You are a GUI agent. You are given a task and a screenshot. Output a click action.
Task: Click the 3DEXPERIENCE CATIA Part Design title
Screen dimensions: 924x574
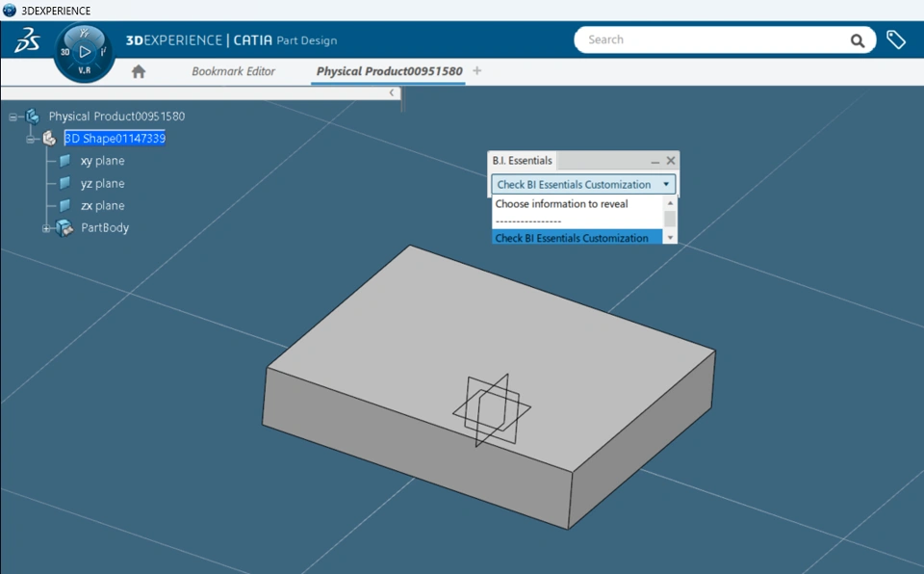point(232,40)
